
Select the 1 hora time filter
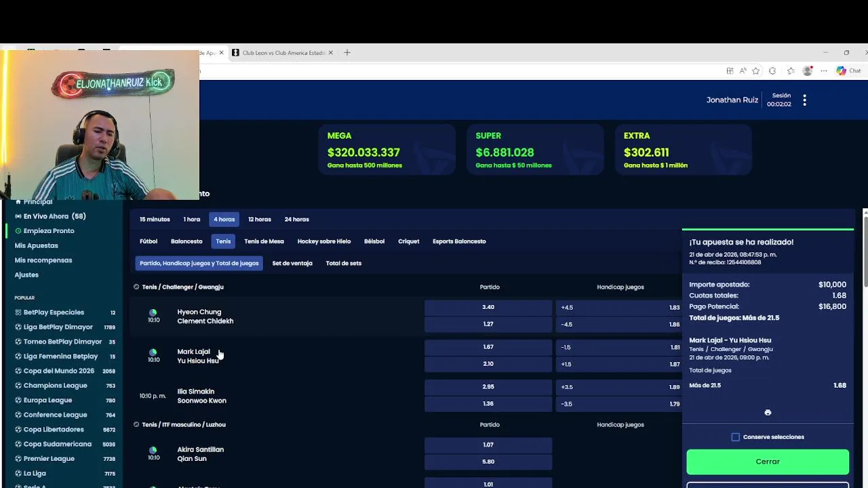(192, 220)
